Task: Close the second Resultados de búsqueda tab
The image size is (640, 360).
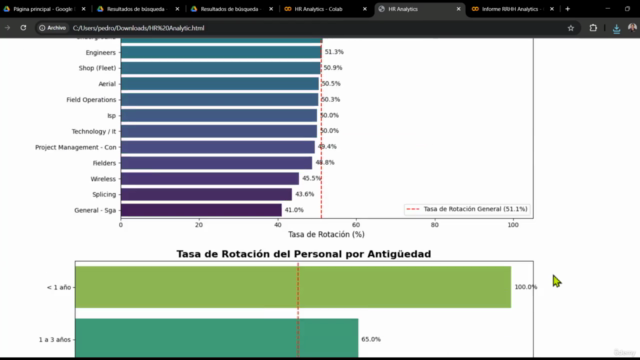Action: pyautogui.click(x=271, y=9)
